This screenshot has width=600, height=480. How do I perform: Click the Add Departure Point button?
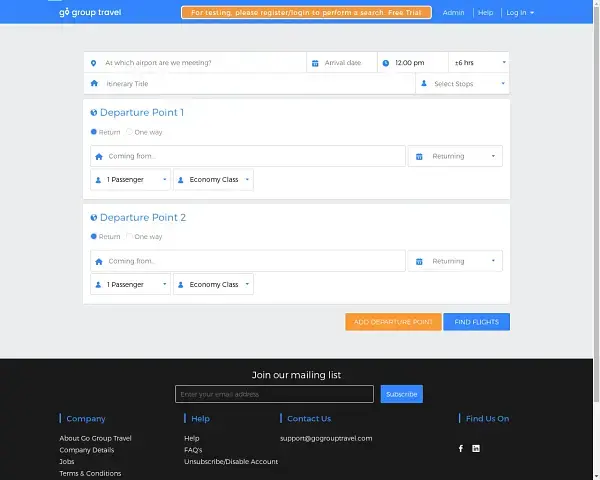click(x=393, y=322)
